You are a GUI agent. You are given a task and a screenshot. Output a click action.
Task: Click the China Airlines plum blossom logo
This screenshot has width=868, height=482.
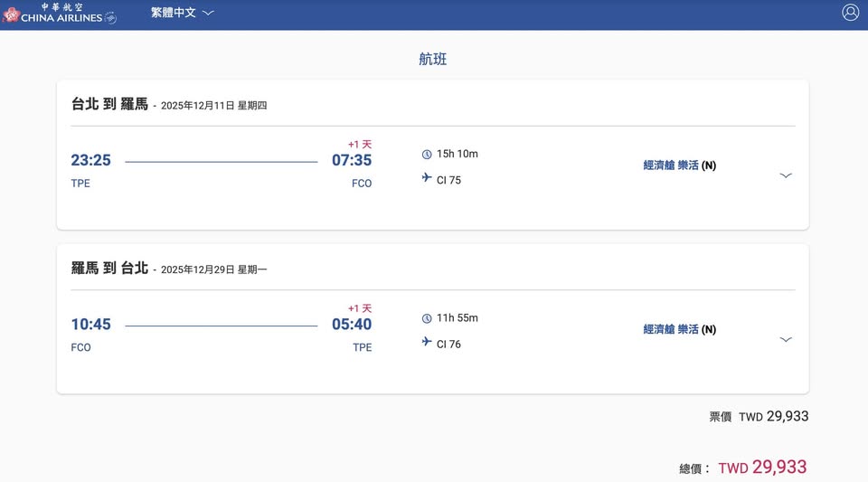click(11, 14)
